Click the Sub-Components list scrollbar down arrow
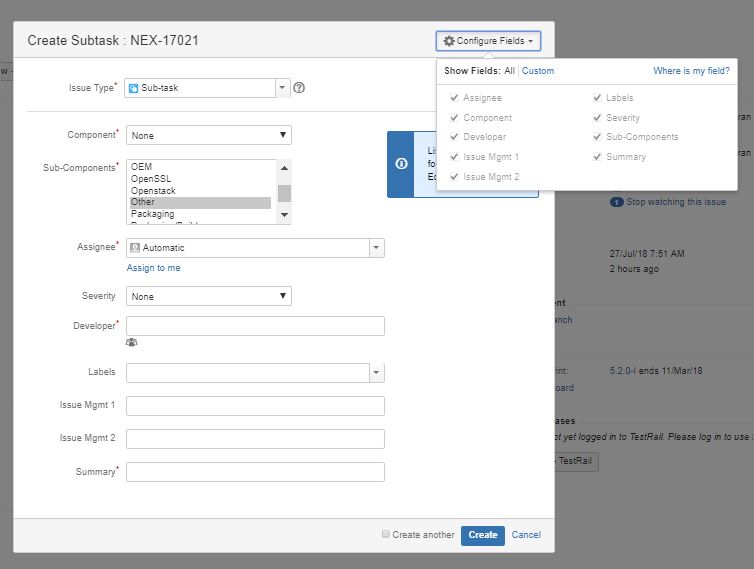 pos(284,215)
